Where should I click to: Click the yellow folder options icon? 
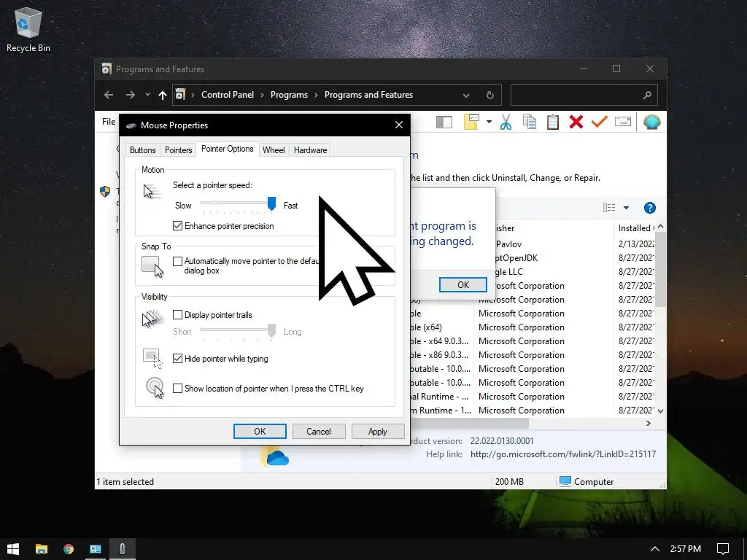pos(471,122)
